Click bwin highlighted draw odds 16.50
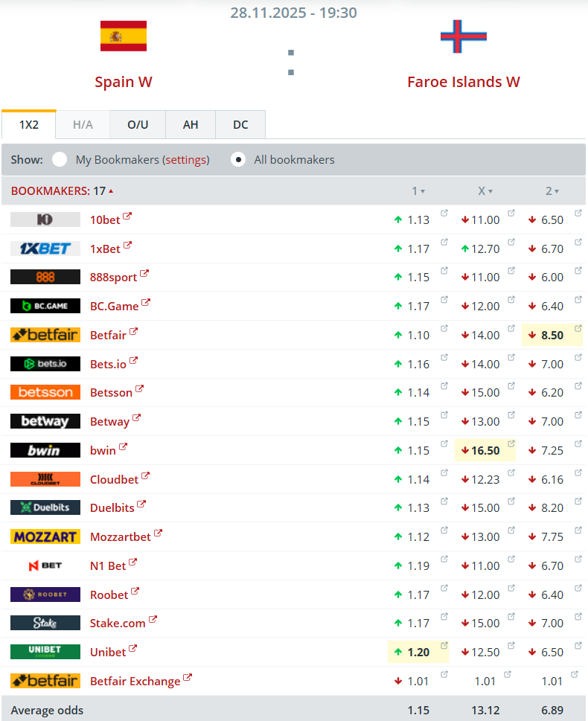 [x=485, y=450]
